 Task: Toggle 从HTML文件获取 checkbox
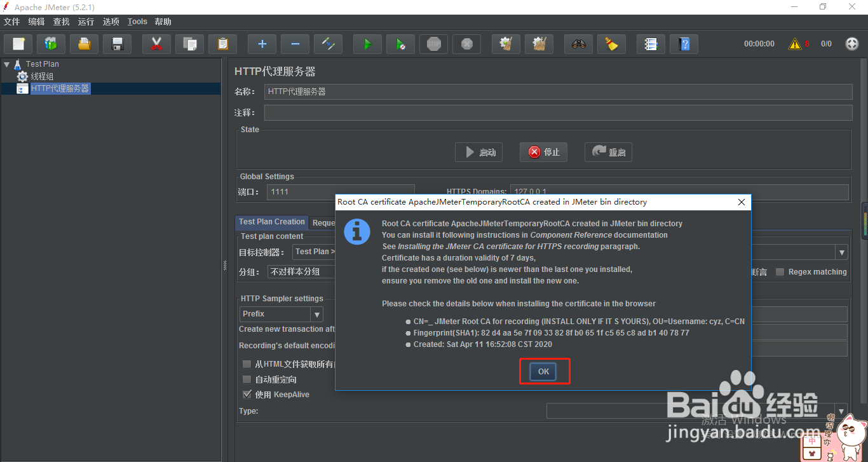point(247,364)
